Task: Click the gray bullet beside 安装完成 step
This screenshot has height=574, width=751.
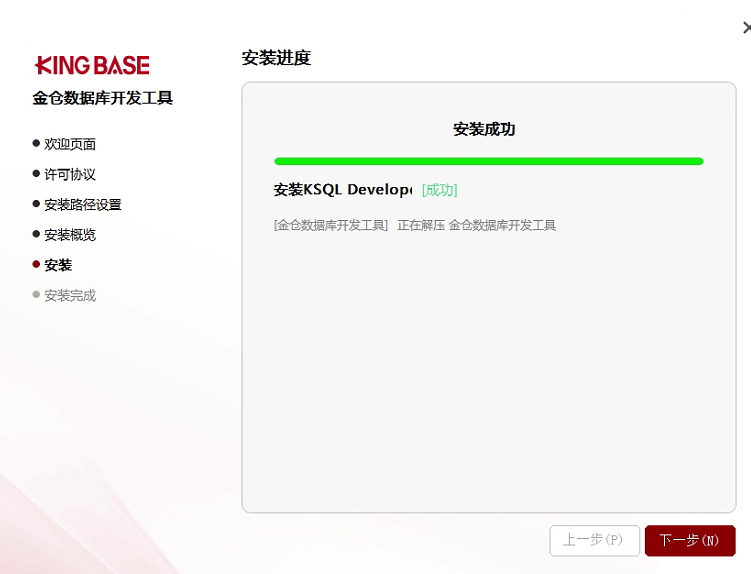Action: click(x=37, y=295)
